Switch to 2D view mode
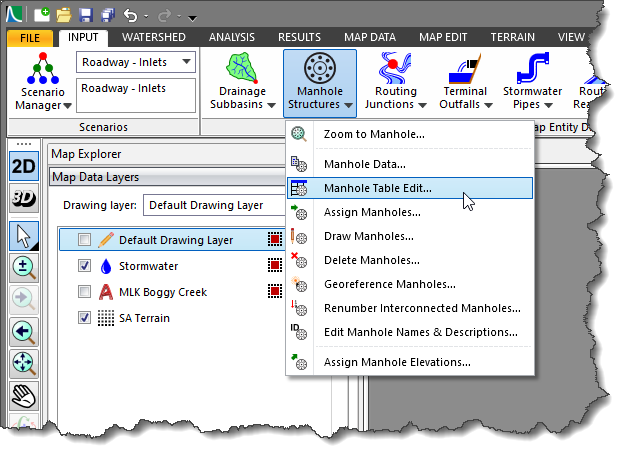The width and height of the screenshot is (618, 450). pyautogui.click(x=24, y=167)
